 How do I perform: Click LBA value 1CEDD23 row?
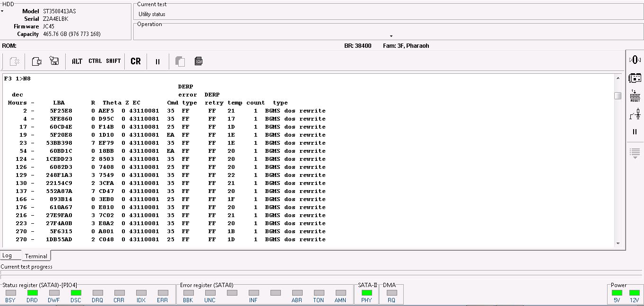pos(59,159)
